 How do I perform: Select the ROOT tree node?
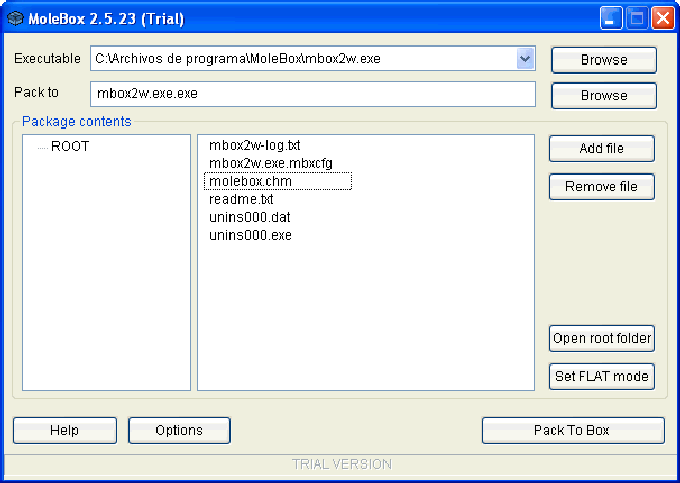pos(70,147)
